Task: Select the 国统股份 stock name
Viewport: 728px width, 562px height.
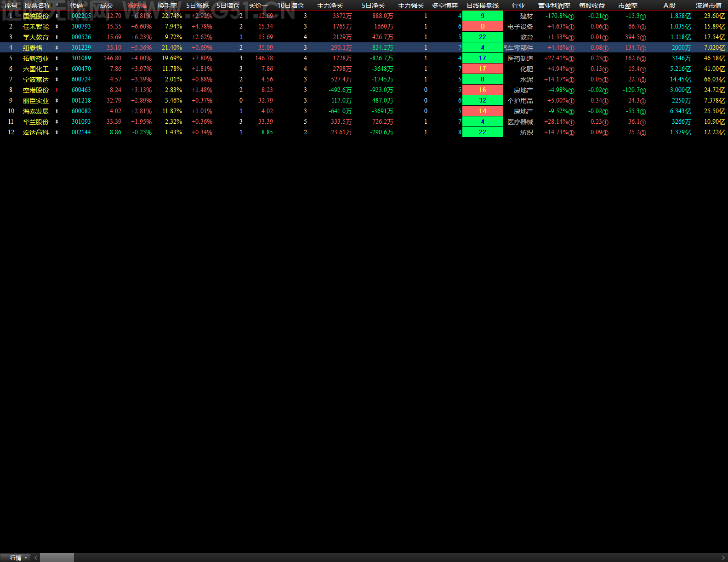Action: pos(36,16)
